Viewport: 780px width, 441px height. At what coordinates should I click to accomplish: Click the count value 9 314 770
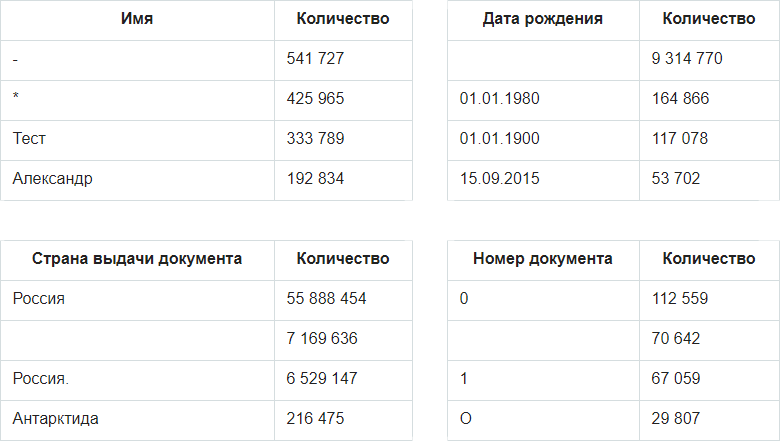click(x=686, y=59)
